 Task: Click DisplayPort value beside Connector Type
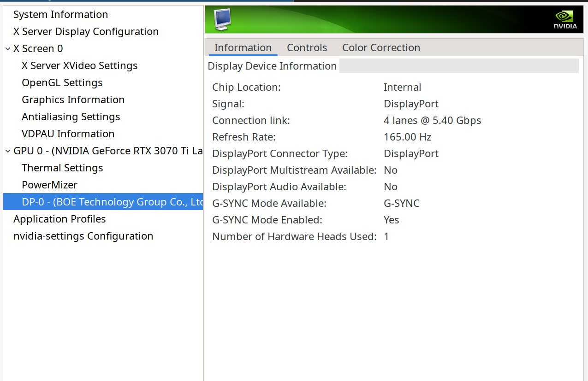(411, 153)
